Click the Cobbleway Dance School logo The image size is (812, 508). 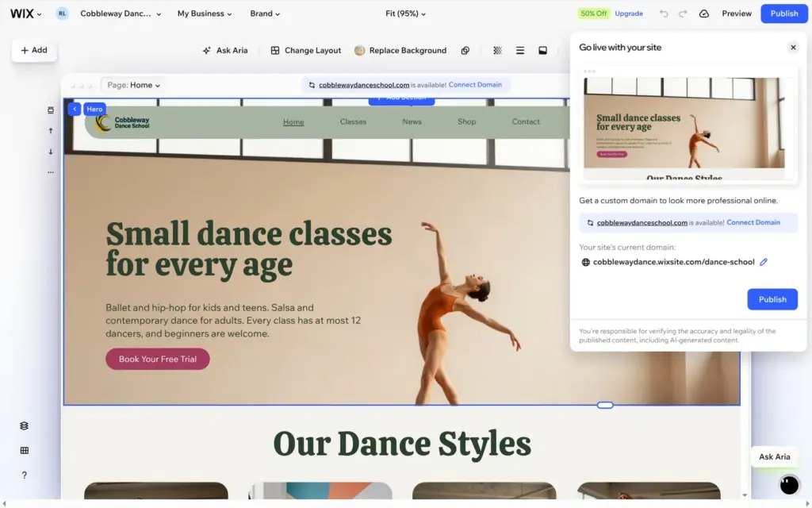click(123, 123)
